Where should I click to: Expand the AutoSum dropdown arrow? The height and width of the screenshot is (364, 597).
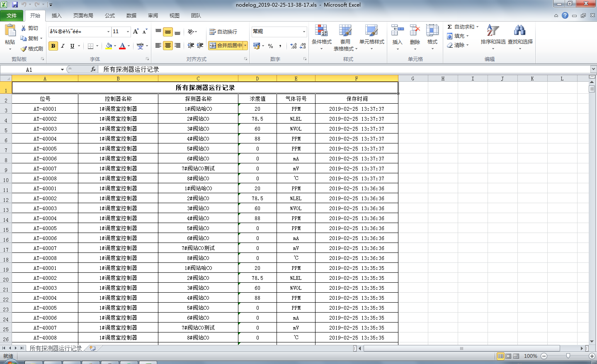click(x=477, y=27)
